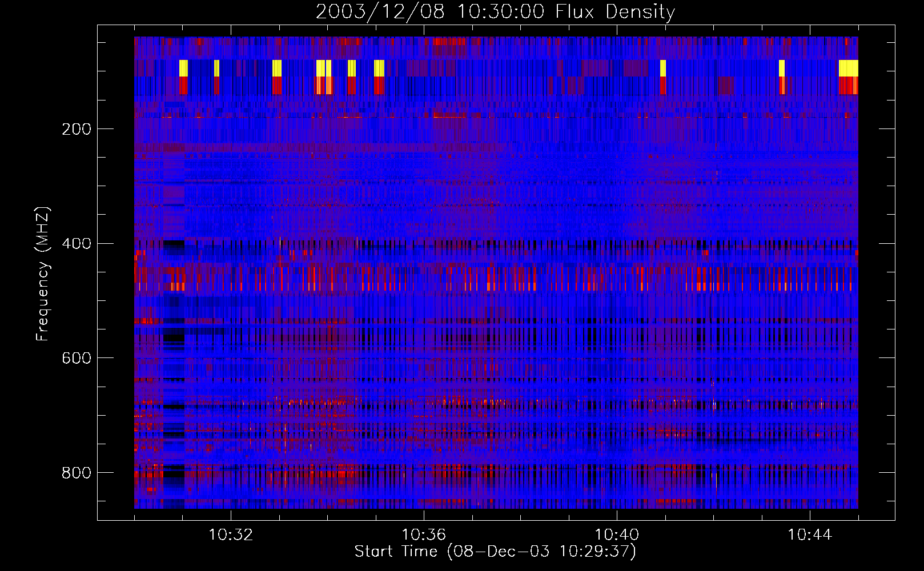Click the "Frequency (MHZ)" axis label
The height and width of the screenshot is (571, 924).
coord(42,274)
